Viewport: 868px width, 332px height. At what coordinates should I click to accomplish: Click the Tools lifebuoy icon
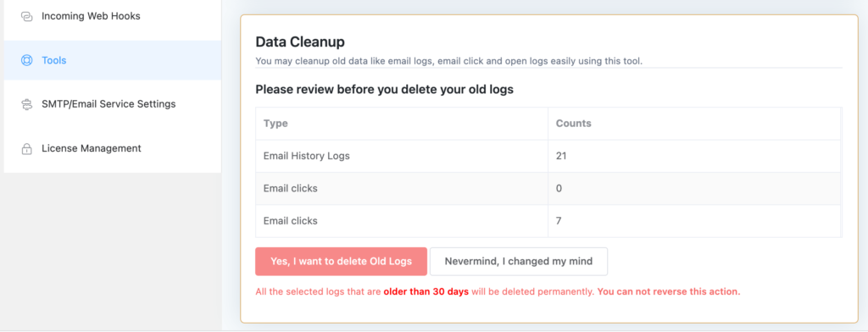click(x=26, y=60)
